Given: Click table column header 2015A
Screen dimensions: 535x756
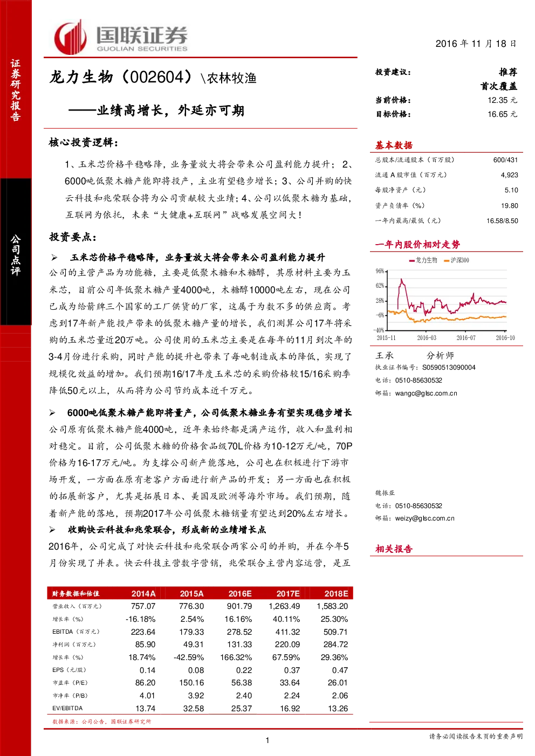Looking at the screenshot, I should coord(192,594).
